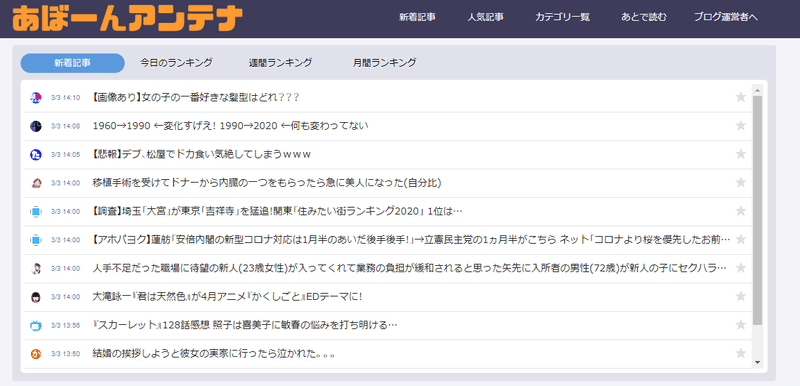Open カテゴリ一覧 in the top navigation

point(563,17)
